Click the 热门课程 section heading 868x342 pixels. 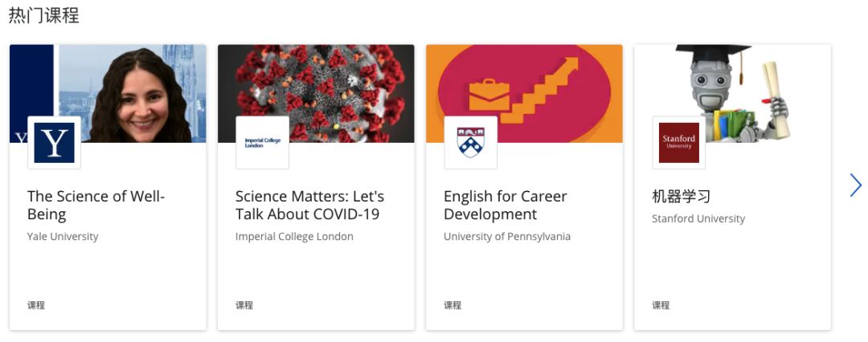[43, 15]
